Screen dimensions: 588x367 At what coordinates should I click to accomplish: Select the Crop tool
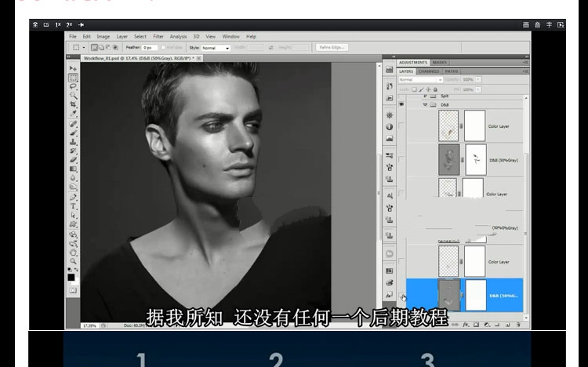click(73, 104)
